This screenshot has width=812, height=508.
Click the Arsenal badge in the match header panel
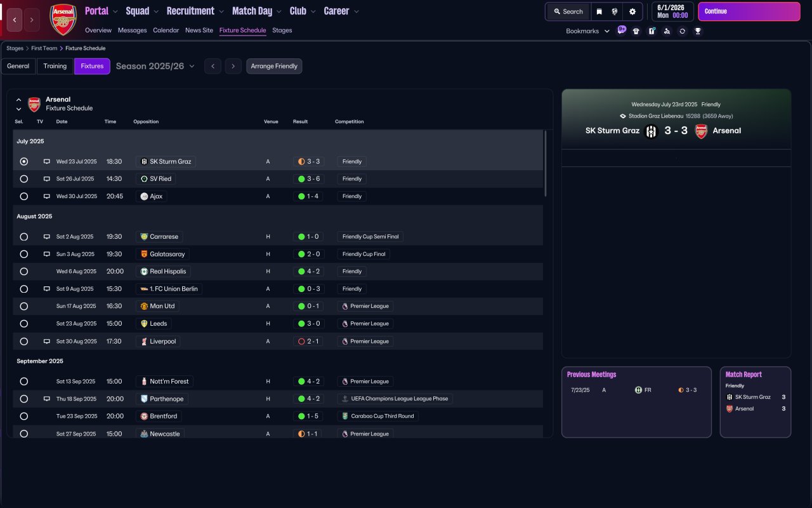701,131
